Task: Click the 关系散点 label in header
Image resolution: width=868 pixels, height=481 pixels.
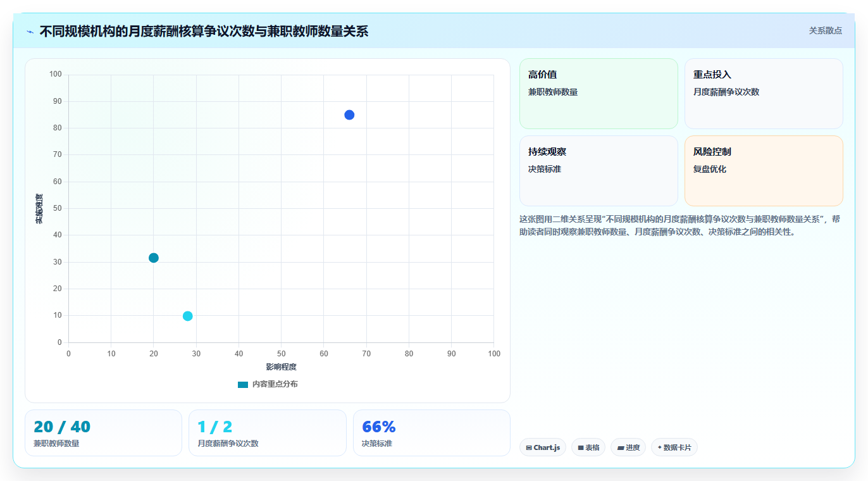Action: 825,30
